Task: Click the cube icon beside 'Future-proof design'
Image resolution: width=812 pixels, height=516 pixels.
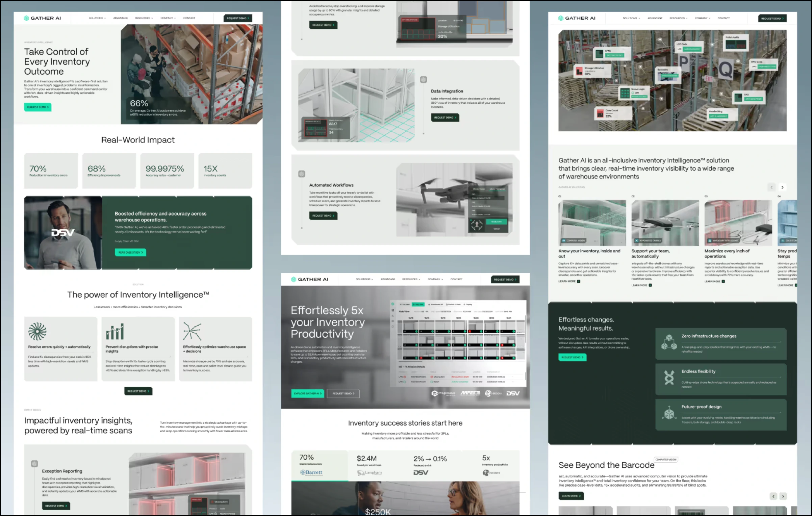Action: pos(669,413)
